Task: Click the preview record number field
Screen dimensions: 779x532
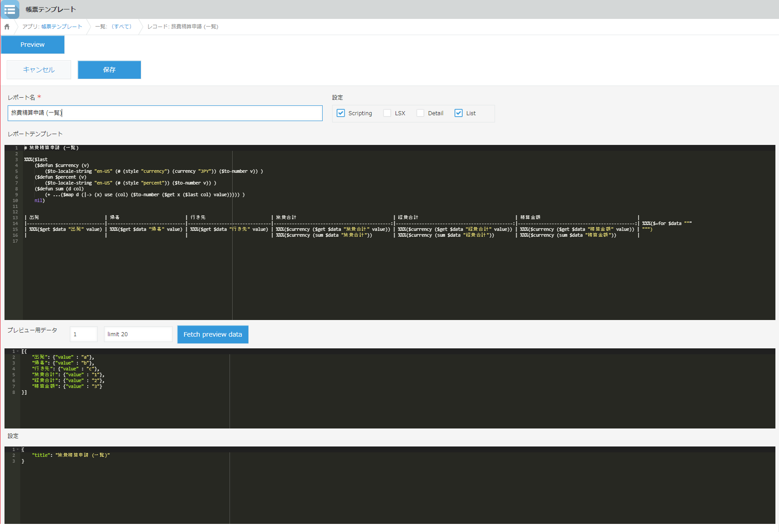Action: coord(84,334)
